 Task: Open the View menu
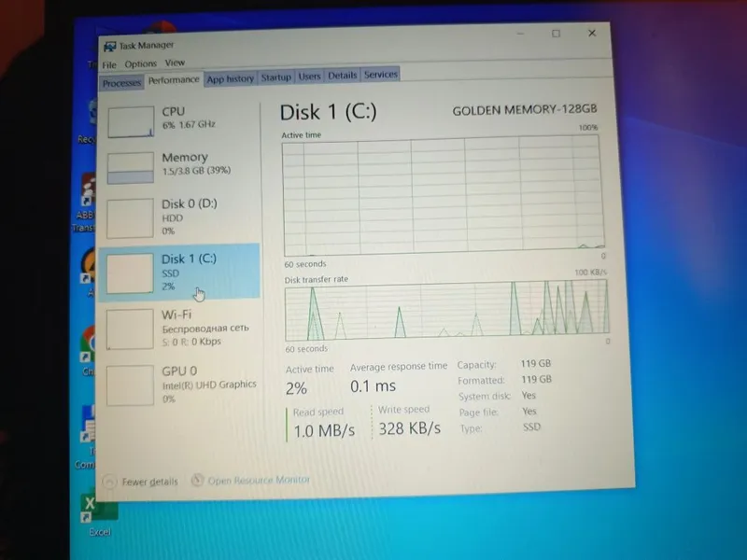tap(175, 63)
